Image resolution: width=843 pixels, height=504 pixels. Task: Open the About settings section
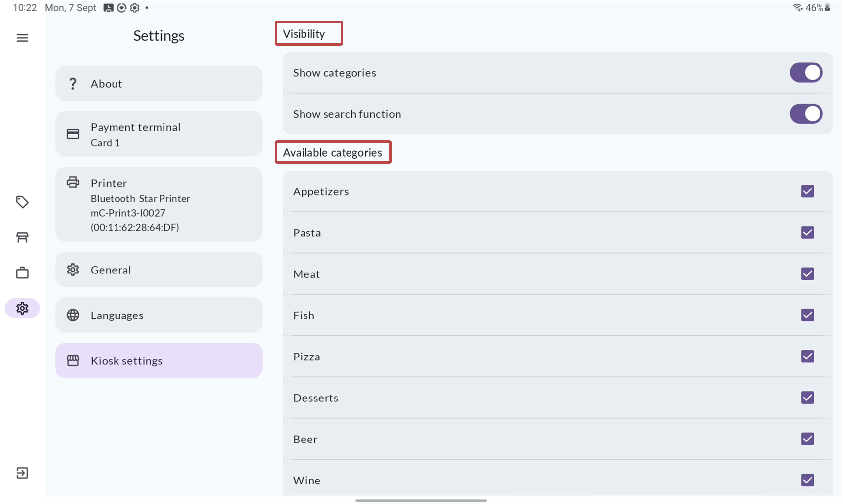159,84
